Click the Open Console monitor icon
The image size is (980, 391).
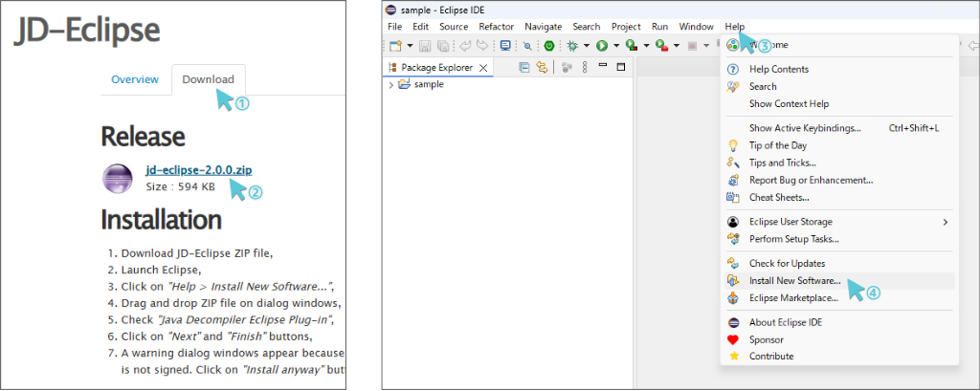[505, 45]
